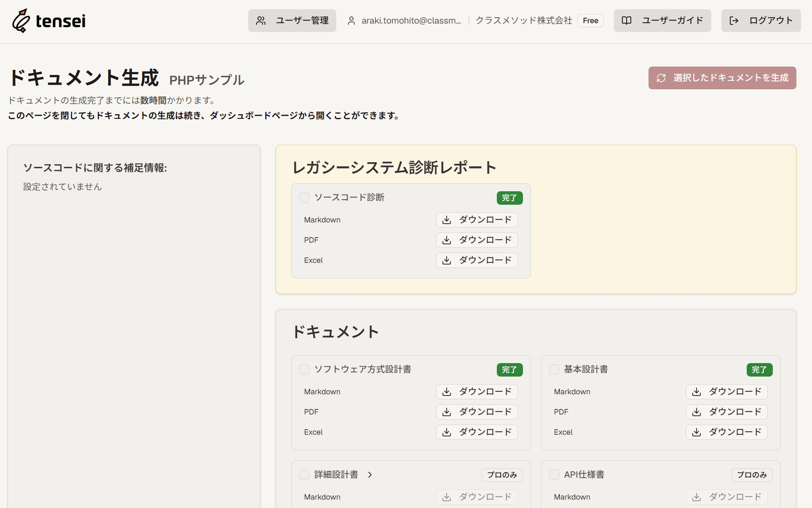Click 完了 badge on ソースコード診断

coord(510,198)
